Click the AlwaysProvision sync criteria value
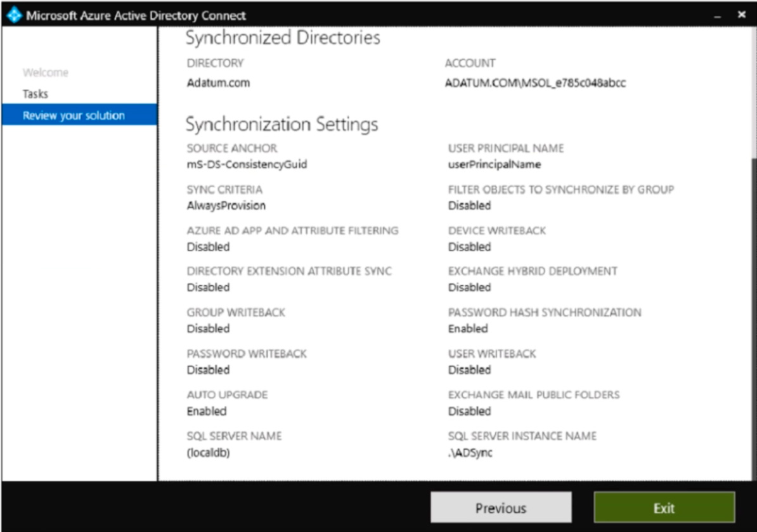This screenshot has height=532, width=757. coord(226,205)
